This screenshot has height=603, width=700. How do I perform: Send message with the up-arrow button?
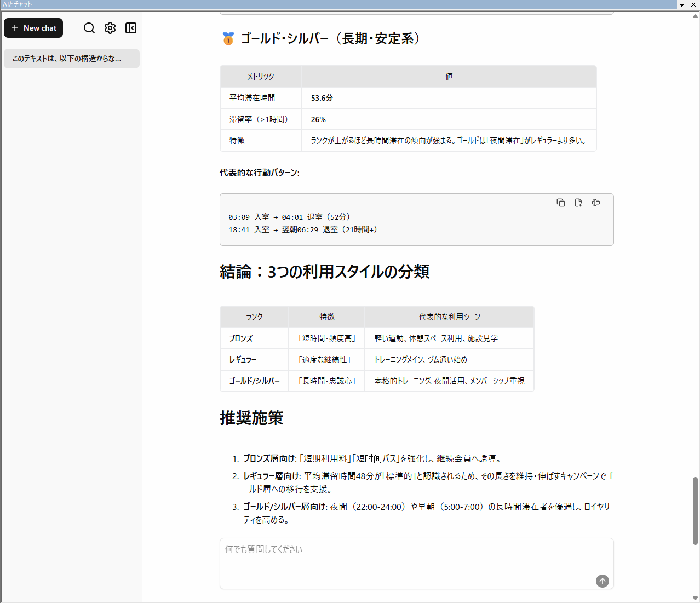click(x=603, y=581)
